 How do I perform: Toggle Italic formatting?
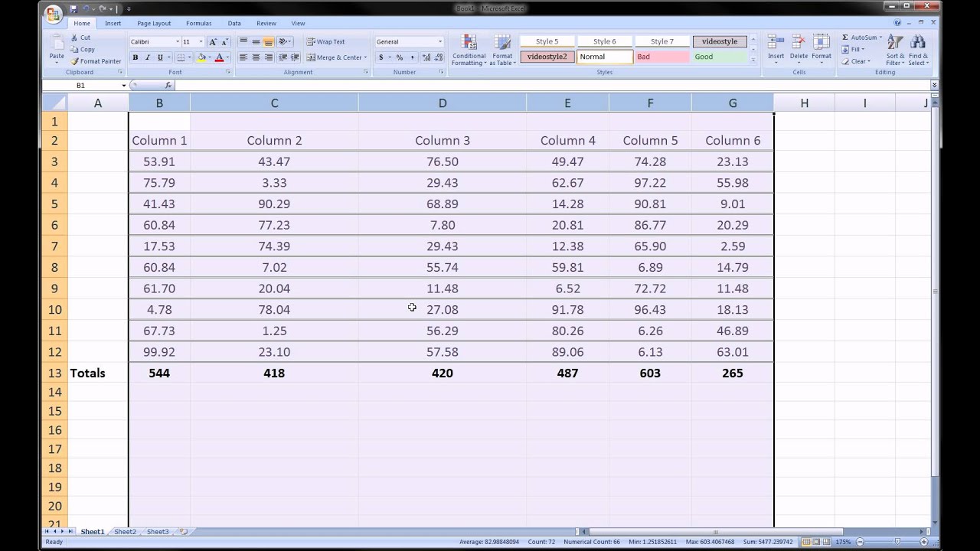tap(148, 57)
